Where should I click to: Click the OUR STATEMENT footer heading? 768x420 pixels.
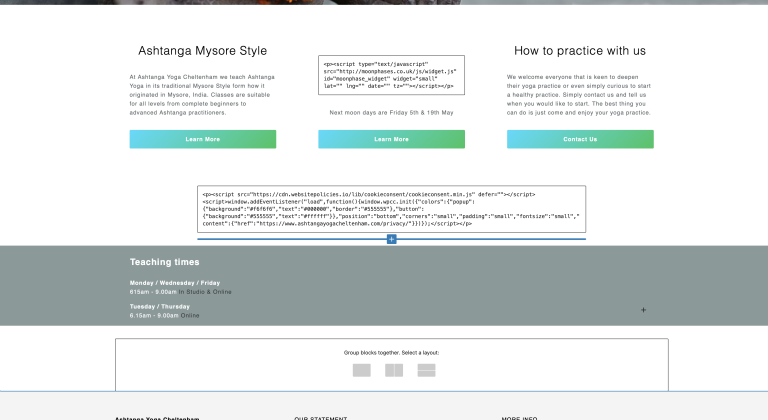(320, 417)
